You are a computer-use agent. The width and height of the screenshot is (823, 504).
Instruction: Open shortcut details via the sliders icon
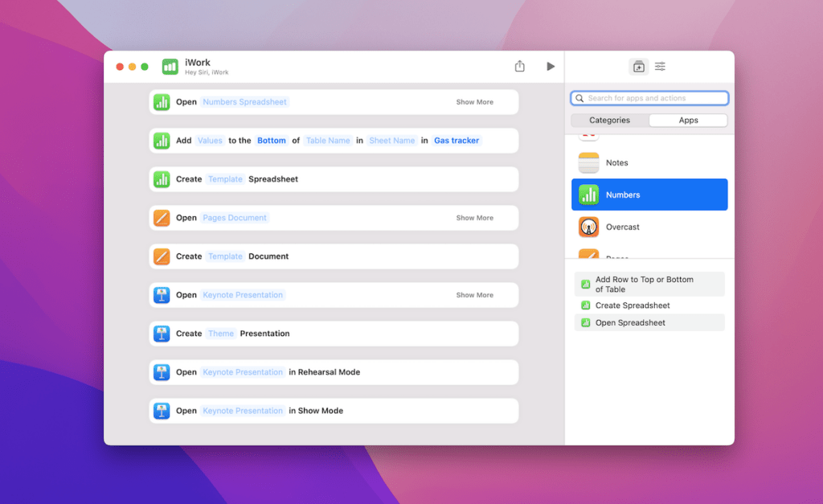coord(661,66)
